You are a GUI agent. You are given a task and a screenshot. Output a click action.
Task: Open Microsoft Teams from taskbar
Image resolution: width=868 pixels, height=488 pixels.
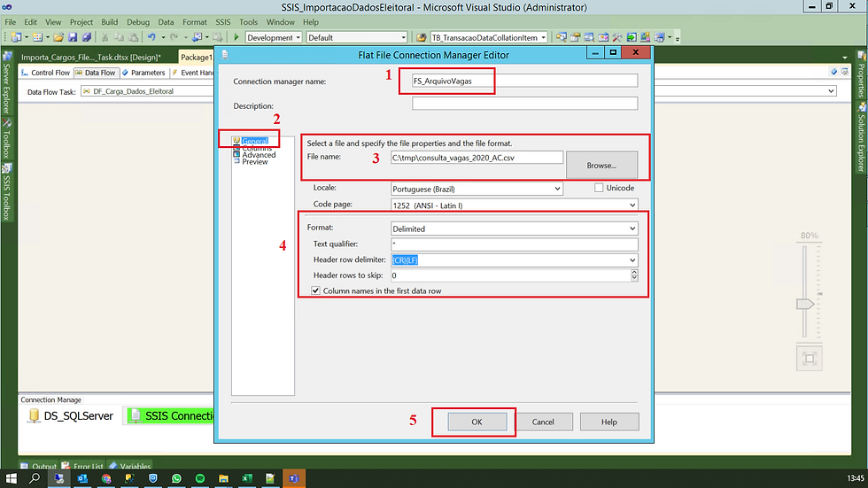(293, 478)
